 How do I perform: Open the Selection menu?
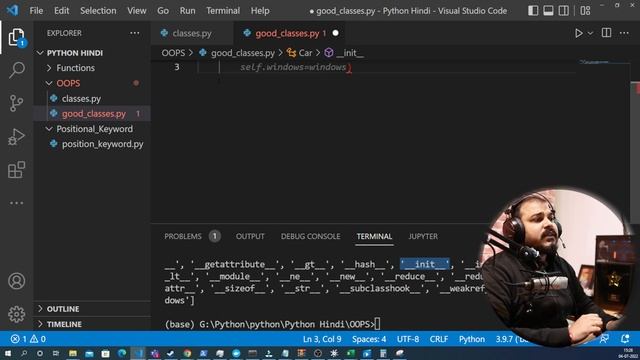pyautogui.click(x=98, y=11)
